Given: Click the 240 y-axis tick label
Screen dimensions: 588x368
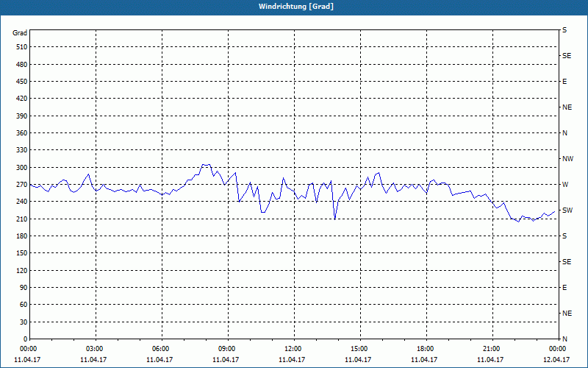Looking at the screenshot, I should tap(22, 202).
